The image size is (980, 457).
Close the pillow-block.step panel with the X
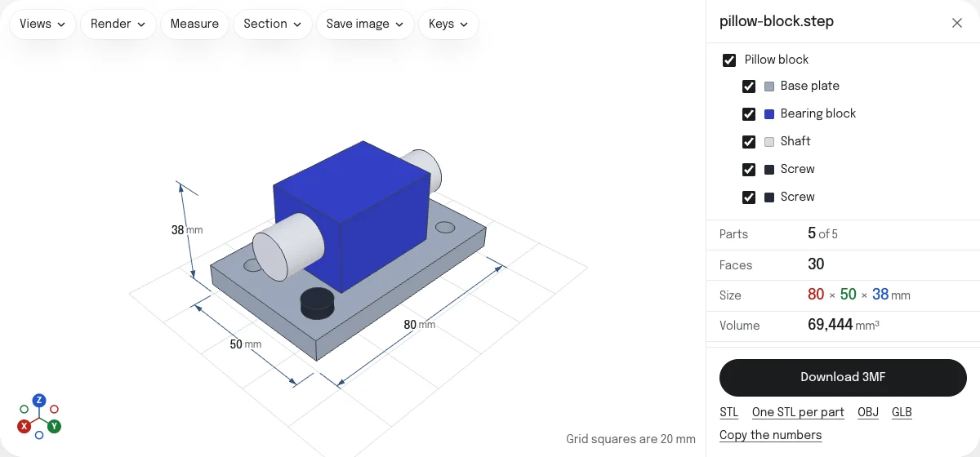coord(957,23)
